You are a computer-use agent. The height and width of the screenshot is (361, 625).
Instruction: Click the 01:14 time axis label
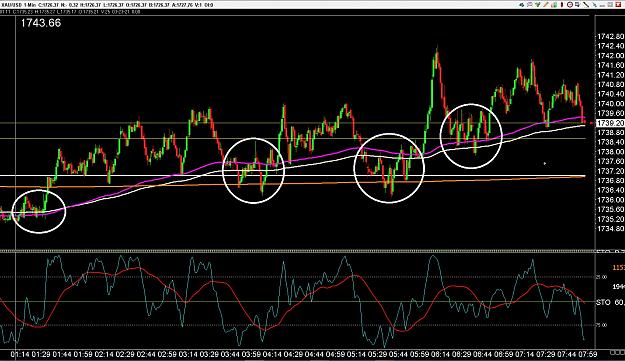click(x=20, y=354)
